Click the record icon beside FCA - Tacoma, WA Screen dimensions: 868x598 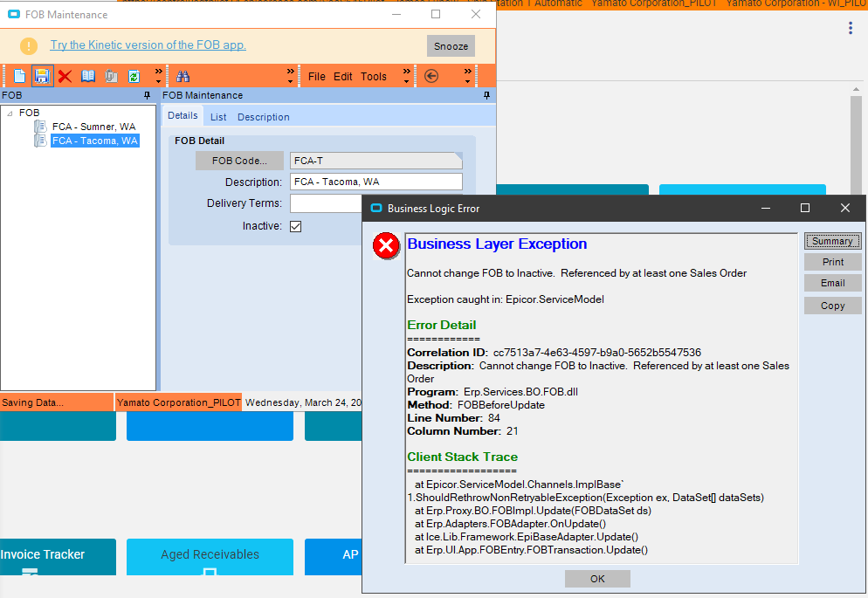(x=40, y=141)
